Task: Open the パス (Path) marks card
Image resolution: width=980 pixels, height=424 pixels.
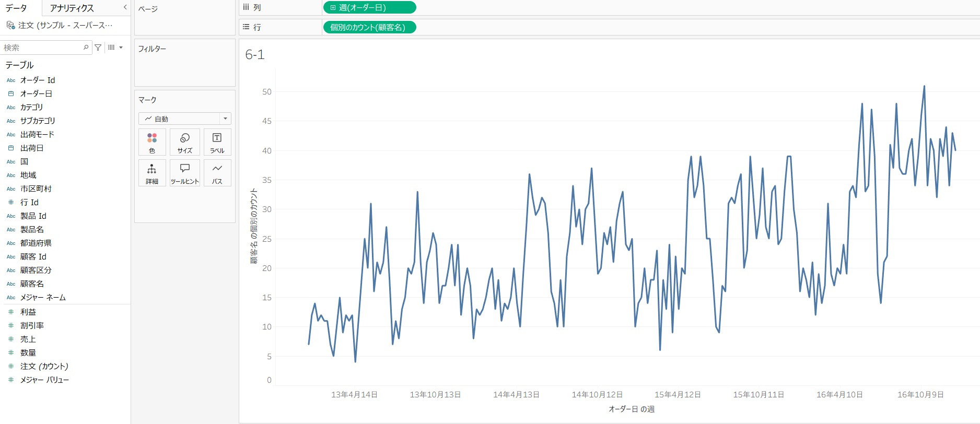Action: pos(217,173)
